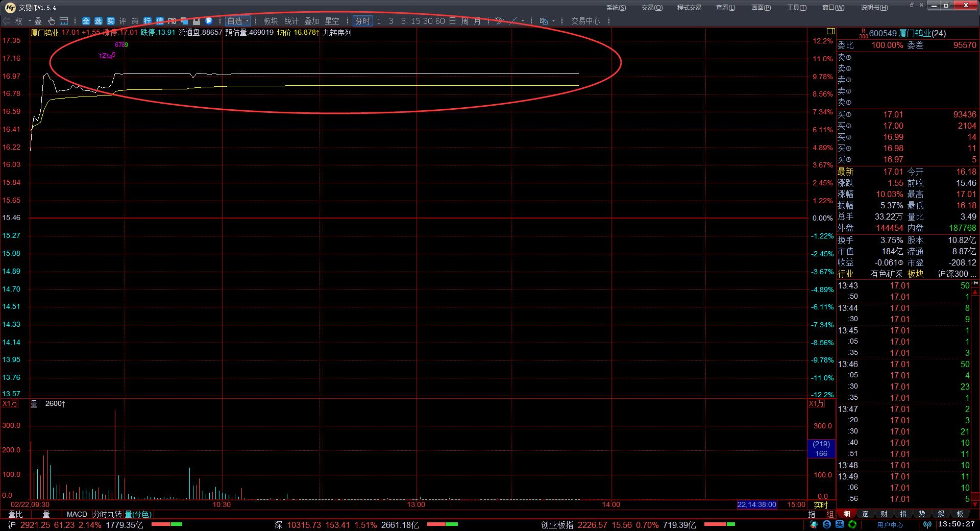Click the down arrow on trade list scrollbar

(975, 504)
